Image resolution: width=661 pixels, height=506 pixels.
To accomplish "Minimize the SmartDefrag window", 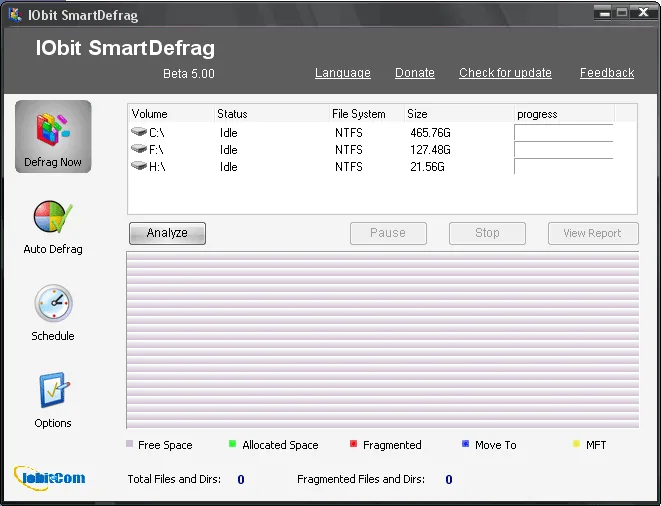I will (x=604, y=13).
